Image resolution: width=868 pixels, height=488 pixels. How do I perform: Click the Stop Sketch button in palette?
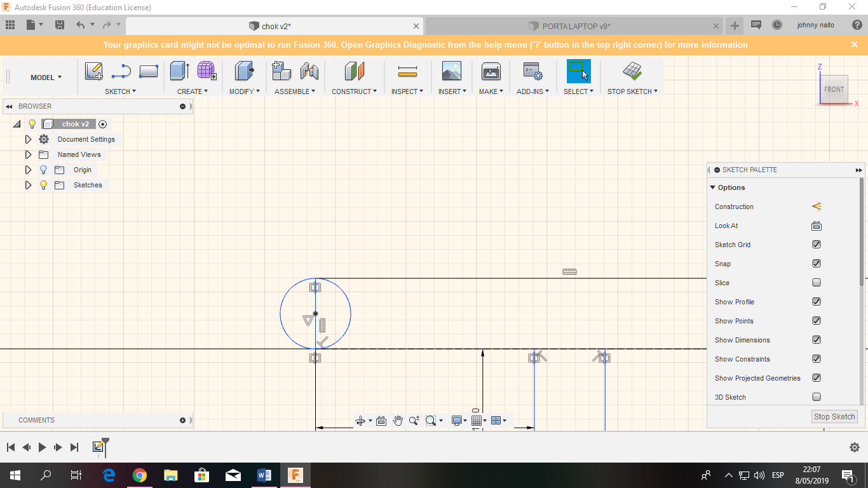point(834,417)
